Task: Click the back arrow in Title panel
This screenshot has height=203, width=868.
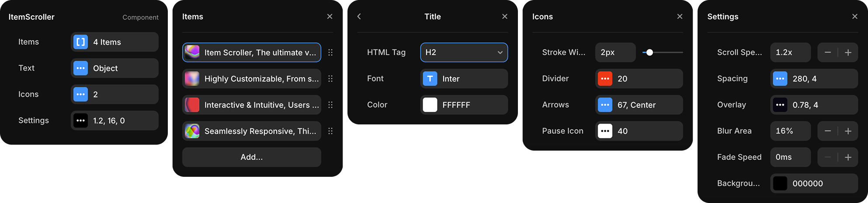Action: coord(359,17)
